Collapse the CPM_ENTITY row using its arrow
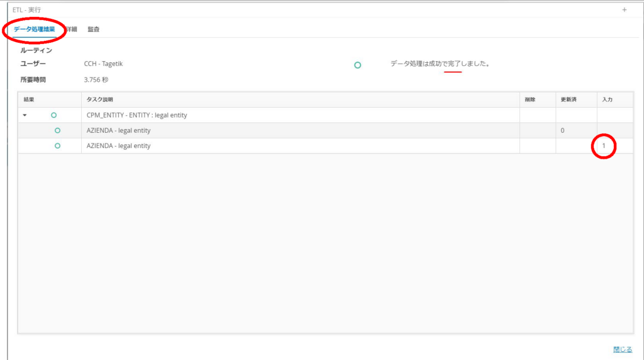644x360 pixels. [x=25, y=115]
